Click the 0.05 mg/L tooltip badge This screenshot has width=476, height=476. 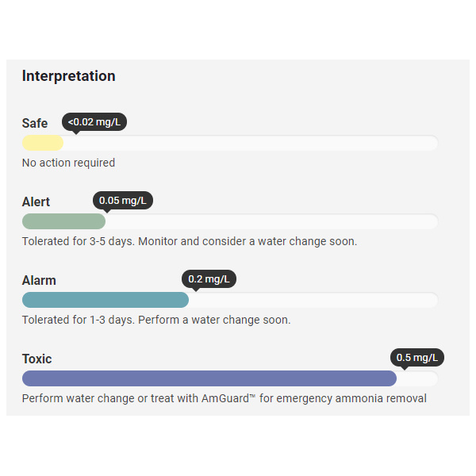point(123,201)
